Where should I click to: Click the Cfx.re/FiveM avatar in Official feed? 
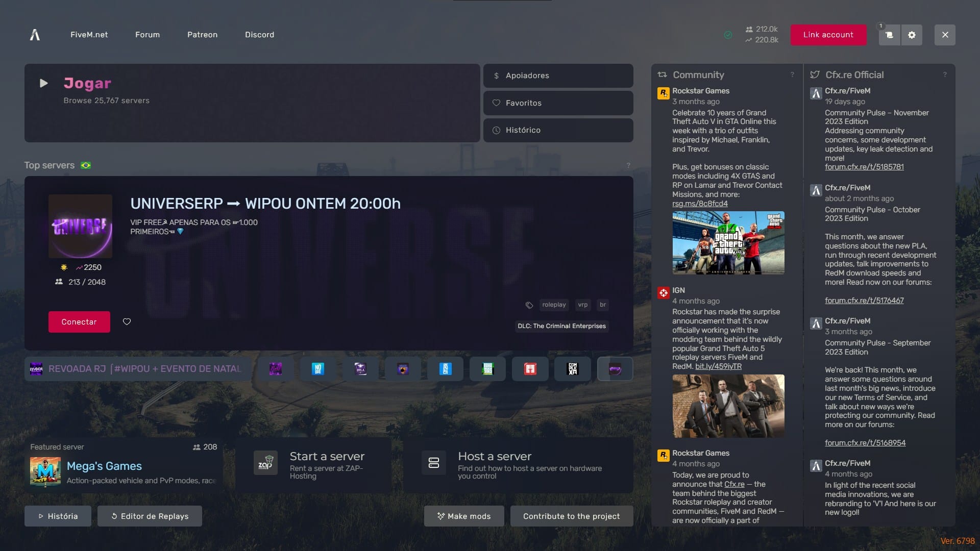(815, 93)
